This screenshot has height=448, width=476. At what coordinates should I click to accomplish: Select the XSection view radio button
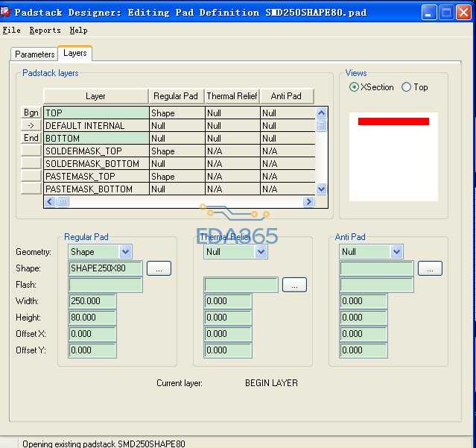point(355,87)
